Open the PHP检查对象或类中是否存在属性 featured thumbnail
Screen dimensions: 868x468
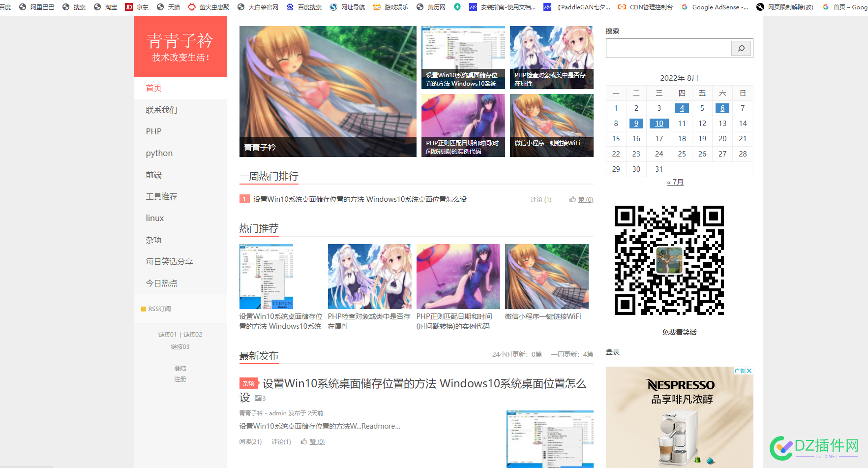552,58
